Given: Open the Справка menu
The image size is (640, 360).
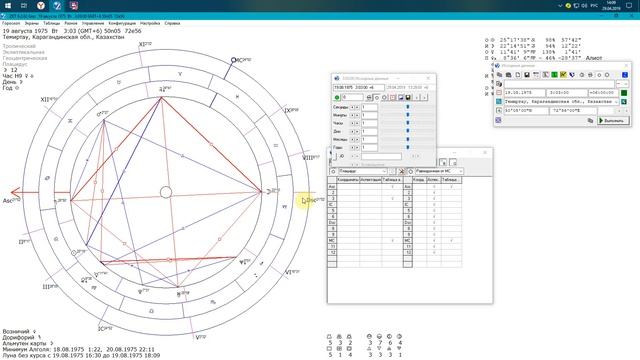Looking at the screenshot, I should pyautogui.click(x=172, y=23).
